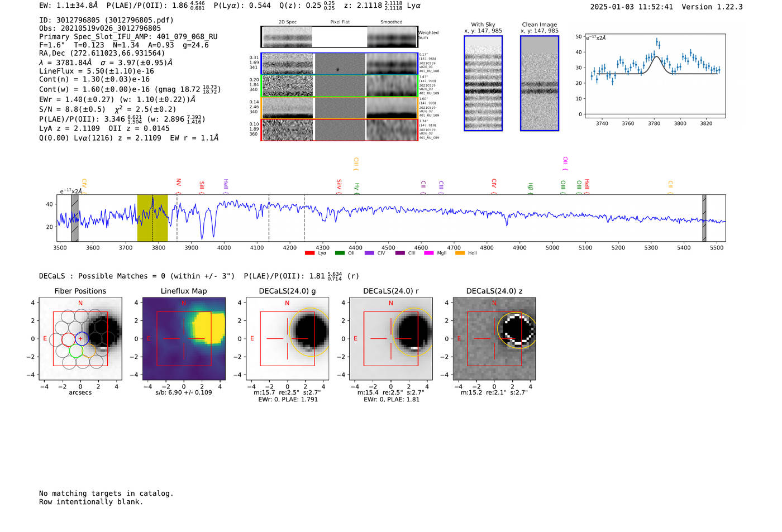Viewport: 782px width, 532px height.
Task: Click the 'EWr: 0, PLAE: 1.81' caption
Action: [x=392, y=399]
